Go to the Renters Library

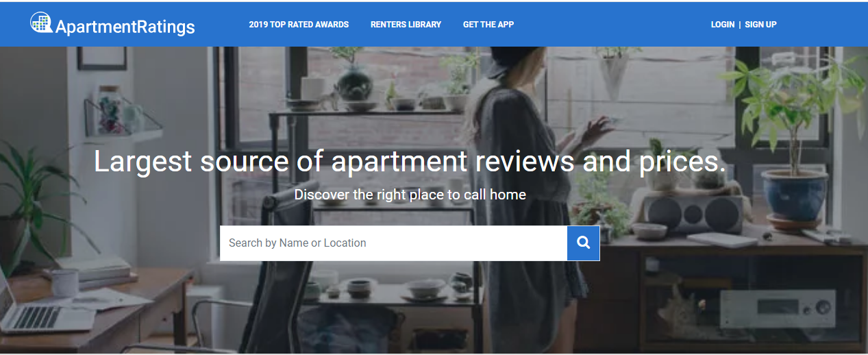(x=406, y=25)
